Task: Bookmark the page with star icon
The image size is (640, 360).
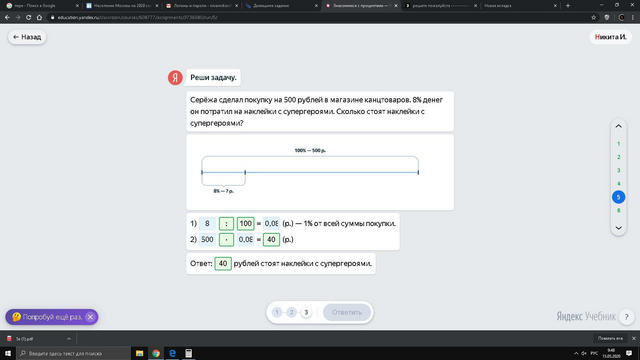Action: pos(593,18)
